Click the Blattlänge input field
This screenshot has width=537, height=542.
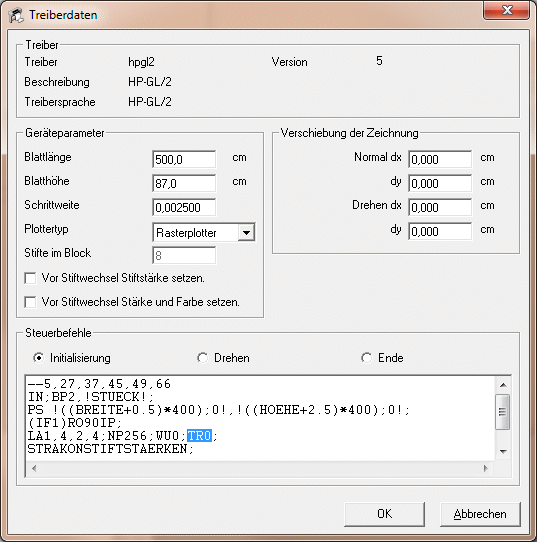click(x=184, y=159)
